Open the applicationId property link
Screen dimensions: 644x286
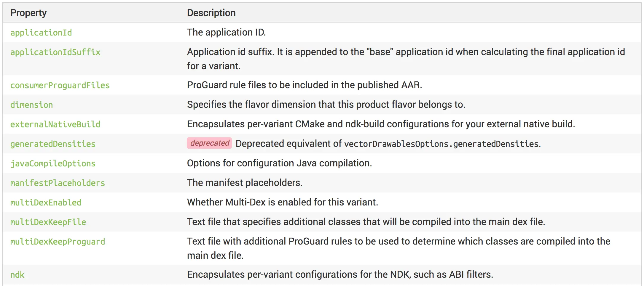pyautogui.click(x=41, y=33)
